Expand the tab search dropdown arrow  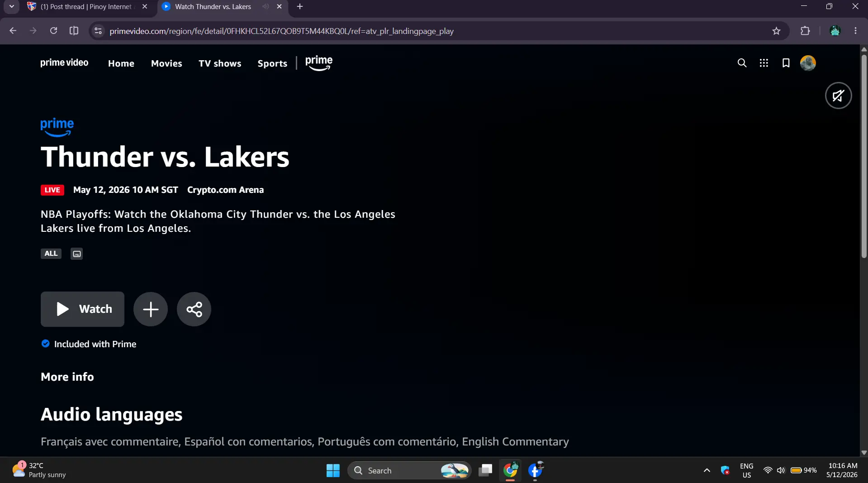(x=12, y=6)
